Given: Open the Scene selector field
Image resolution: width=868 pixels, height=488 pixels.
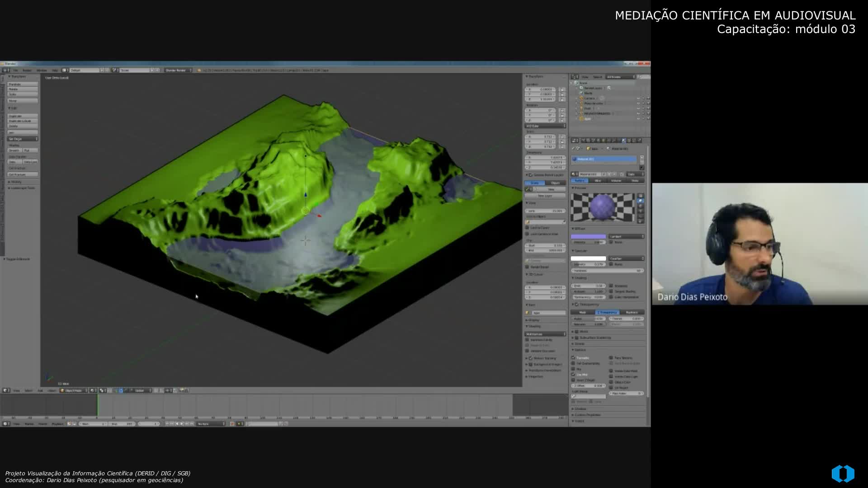Looking at the screenshot, I should point(135,70).
